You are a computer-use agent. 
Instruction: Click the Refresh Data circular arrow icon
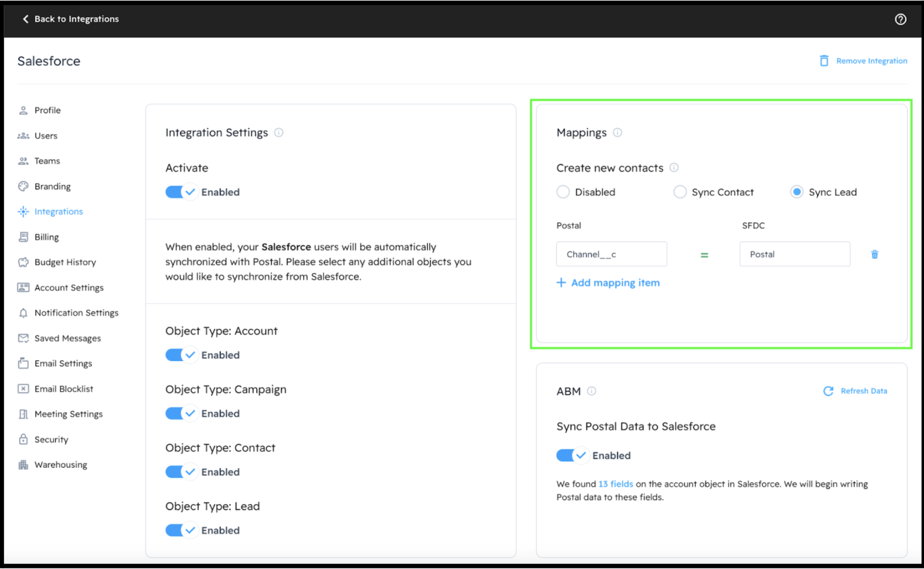click(828, 391)
